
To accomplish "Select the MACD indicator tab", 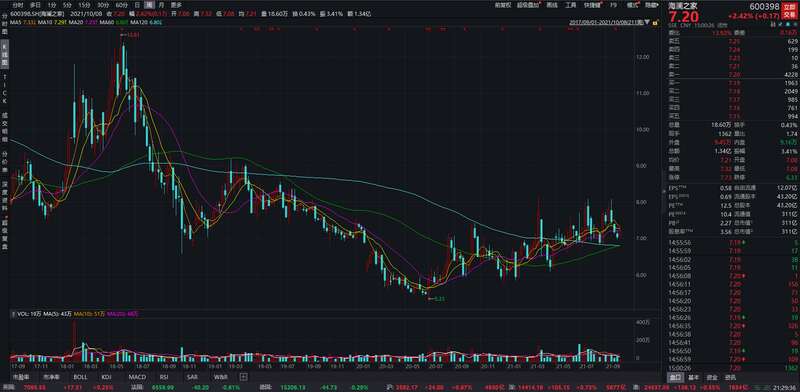I will coord(137,377).
